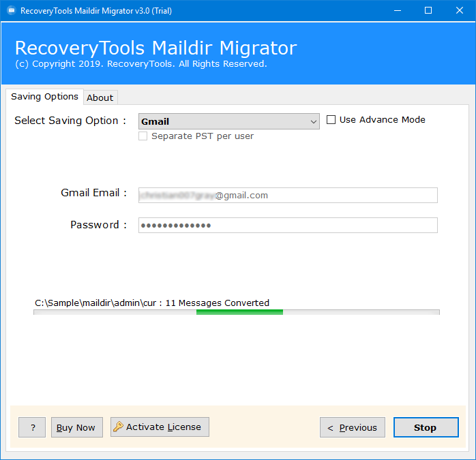This screenshot has height=460, width=476.
Task: Close the Maildir Migrator window
Action: [460, 11]
